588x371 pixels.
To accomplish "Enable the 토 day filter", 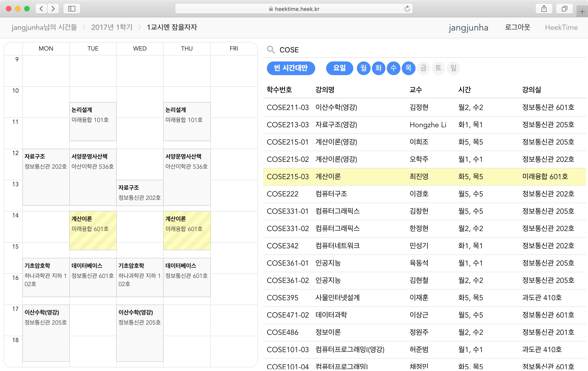I will coord(438,68).
